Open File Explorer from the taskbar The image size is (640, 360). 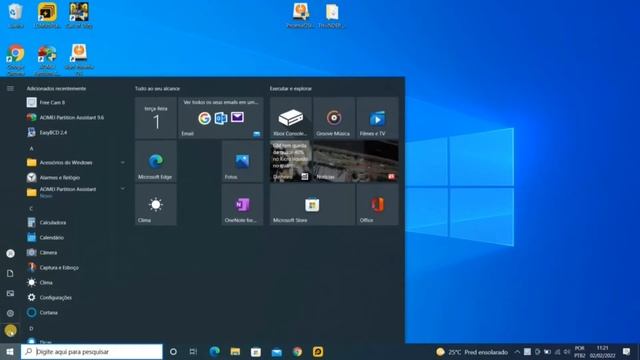(235, 352)
